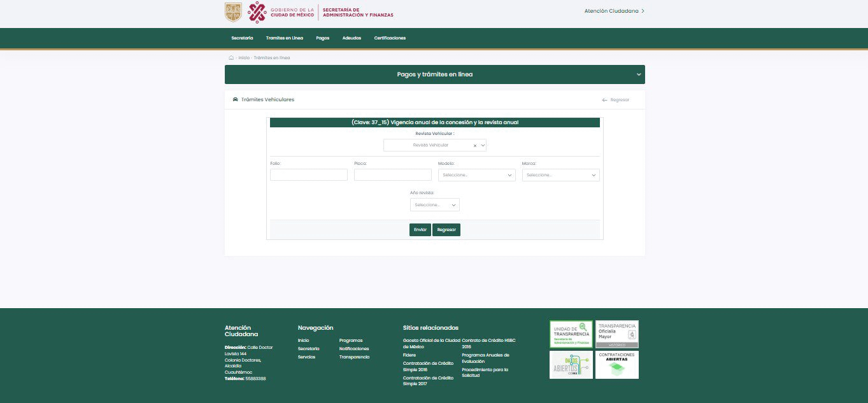Open Contrato de Crédito HSBC 2016 link
The width and height of the screenshot is (868, 403).
(488, 344)
